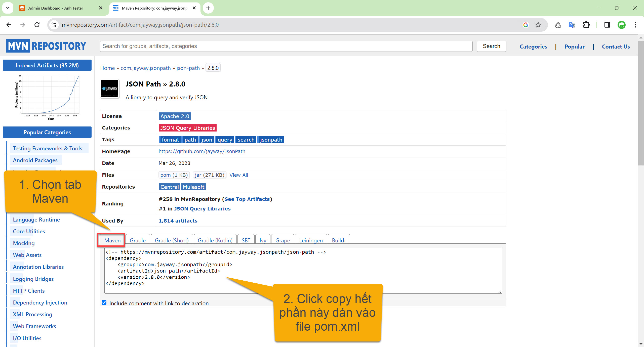Select the Grape tab

pyautogui.click(x=283, y=240)
